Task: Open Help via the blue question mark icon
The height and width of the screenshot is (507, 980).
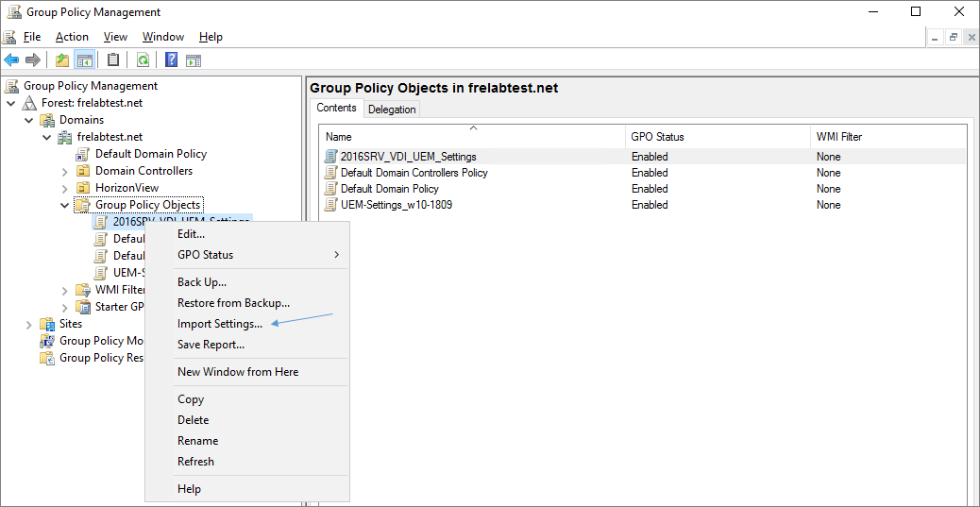Action: click(171, 60)
